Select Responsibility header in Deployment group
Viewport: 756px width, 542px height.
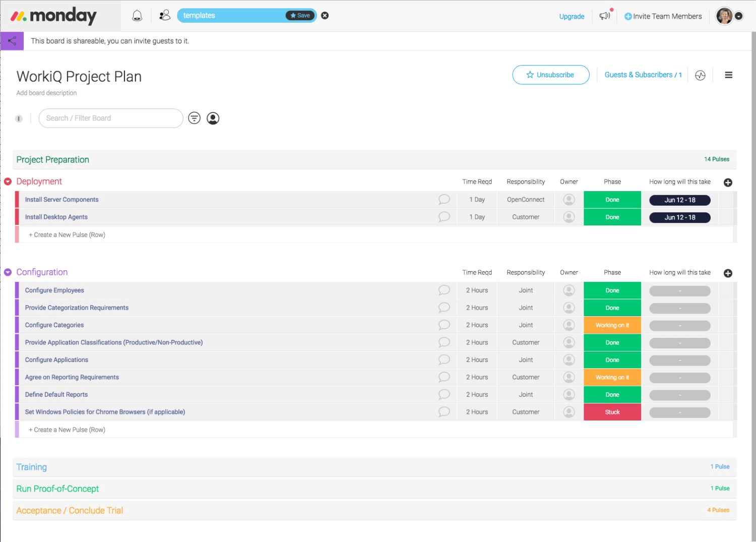click(x=526, y=182)
